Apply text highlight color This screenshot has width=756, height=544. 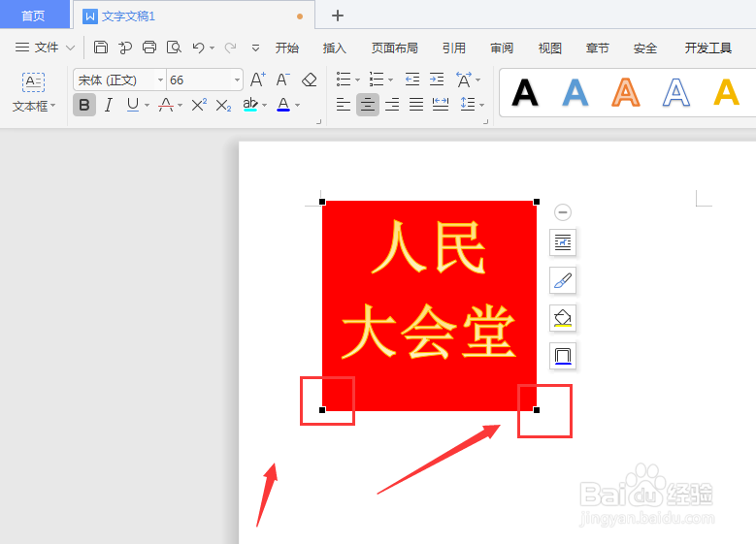coord(250,105)
